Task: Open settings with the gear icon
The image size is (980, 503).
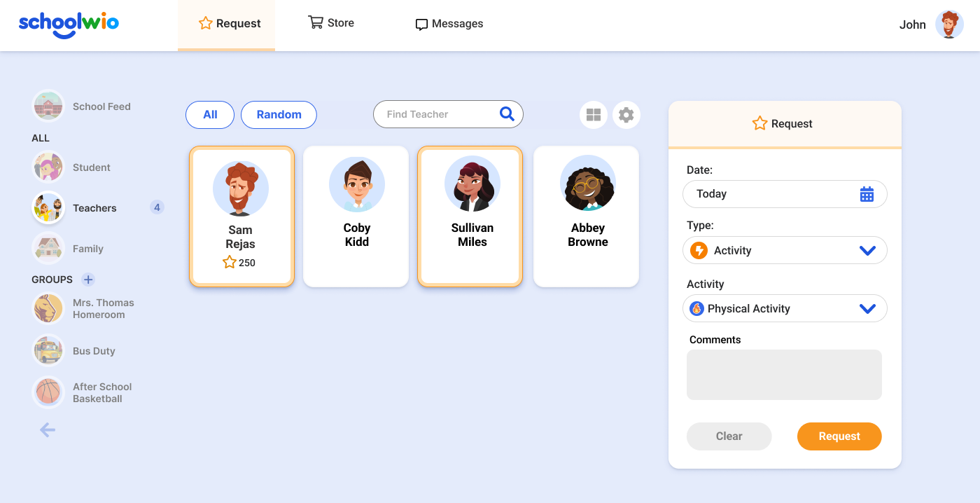Action: click(x=626, y=115)
